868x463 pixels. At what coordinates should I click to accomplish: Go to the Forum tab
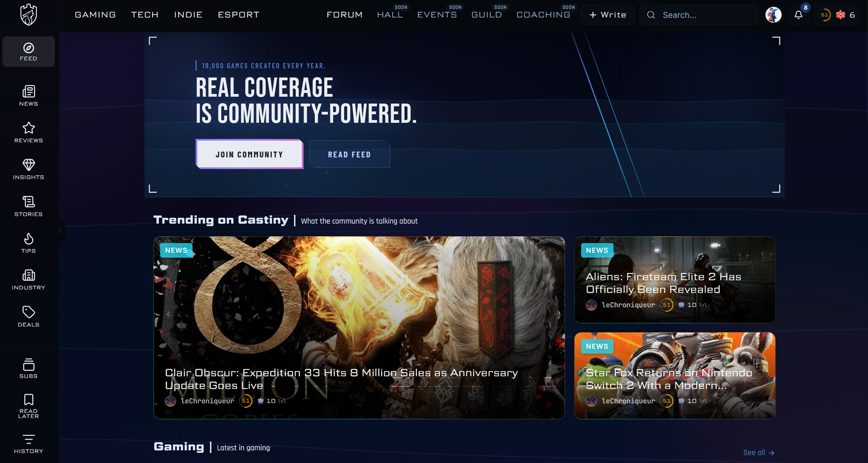(x=344, y=15)
